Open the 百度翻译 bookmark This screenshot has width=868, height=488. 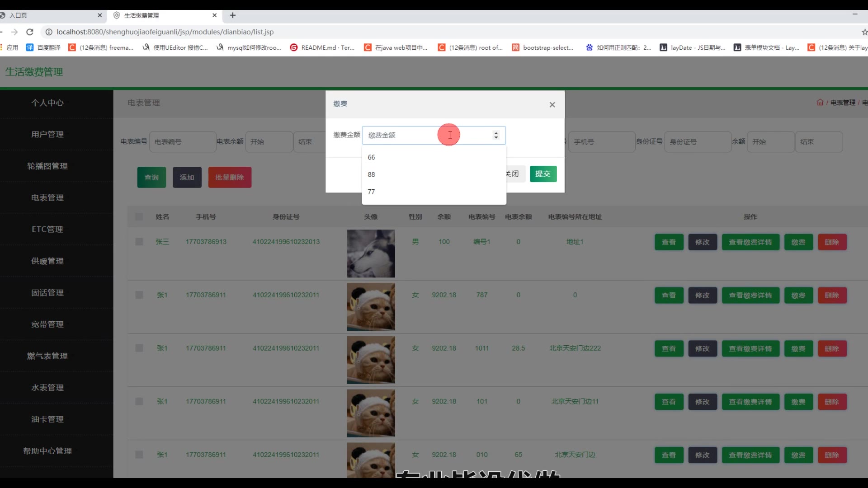[43, 47]
